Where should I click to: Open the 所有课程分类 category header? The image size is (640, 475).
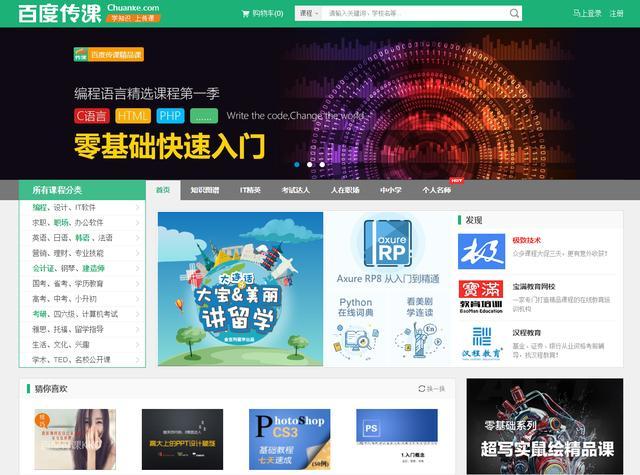(x=82, y=190)
